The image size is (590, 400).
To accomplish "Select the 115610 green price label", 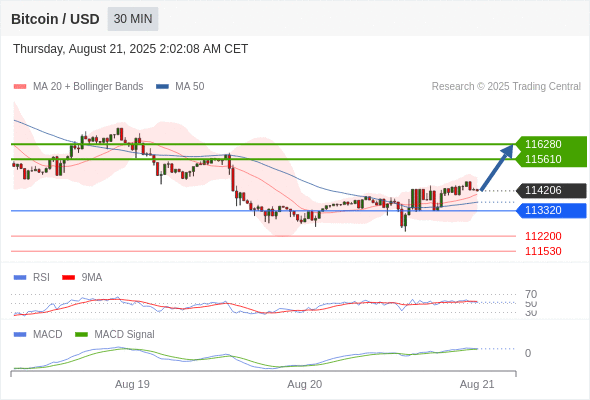I will [x=543, y=159].
